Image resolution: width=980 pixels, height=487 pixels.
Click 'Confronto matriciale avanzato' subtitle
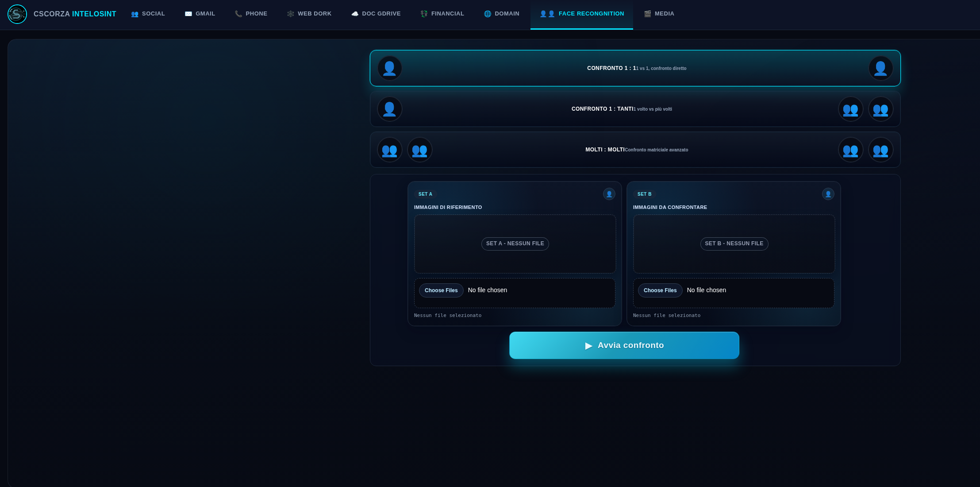pyautogui.click(x=657, y=150)
